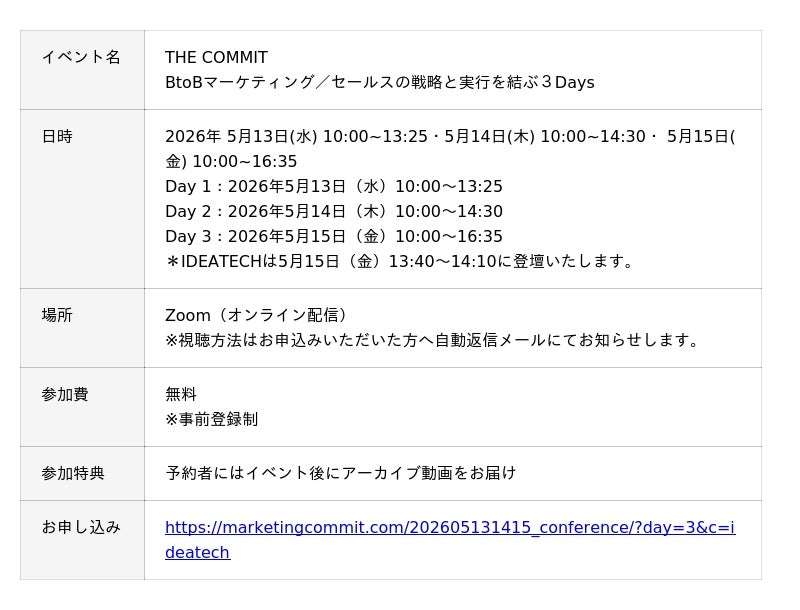
Task: Click the BtoBマーケティング subtitle text
Action: coord(379,83)
